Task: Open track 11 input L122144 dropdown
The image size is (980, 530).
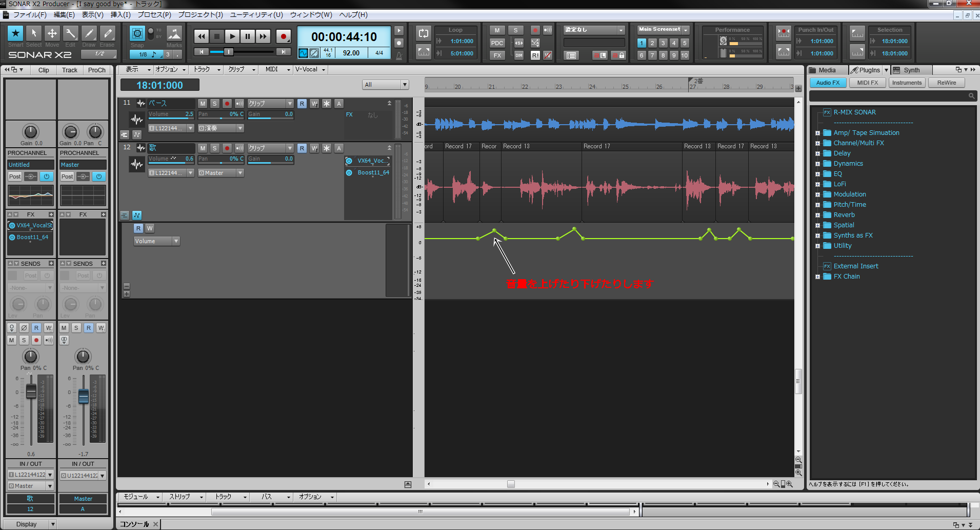Action: coord(171,128)
